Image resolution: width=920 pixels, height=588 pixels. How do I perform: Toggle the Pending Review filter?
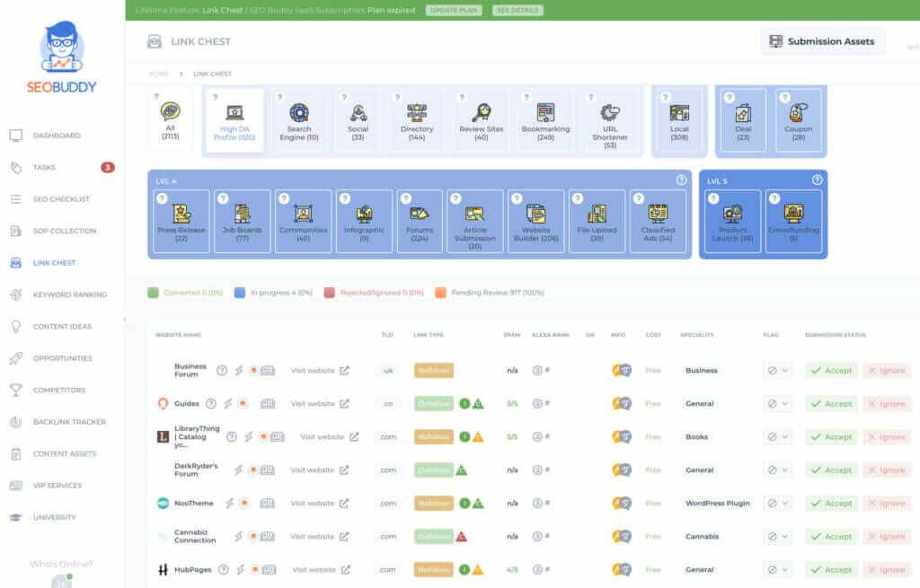point(490,293)
